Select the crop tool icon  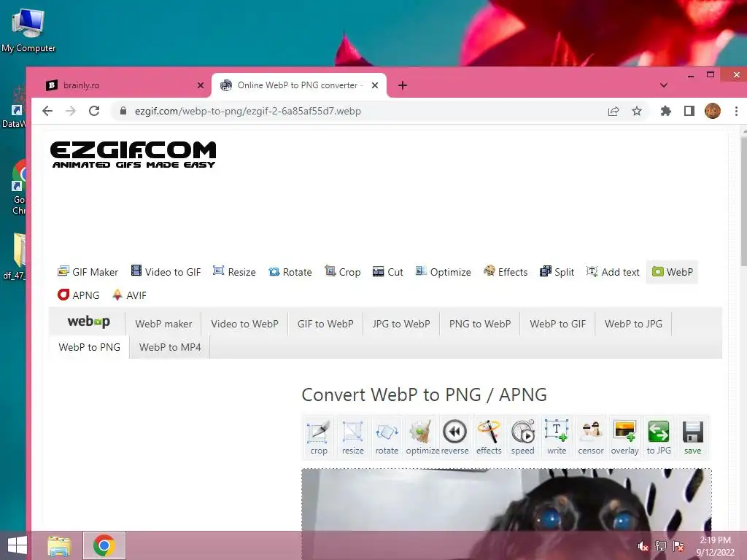[318, 437]
